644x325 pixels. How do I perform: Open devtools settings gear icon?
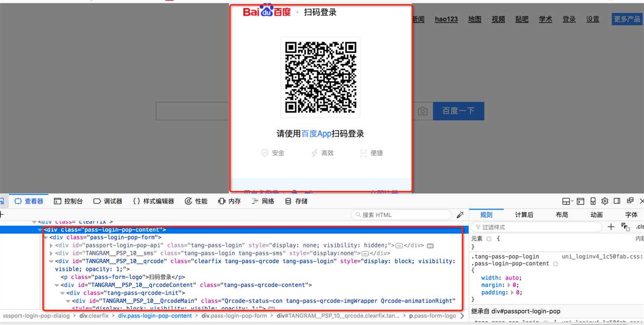pos(605,201)
